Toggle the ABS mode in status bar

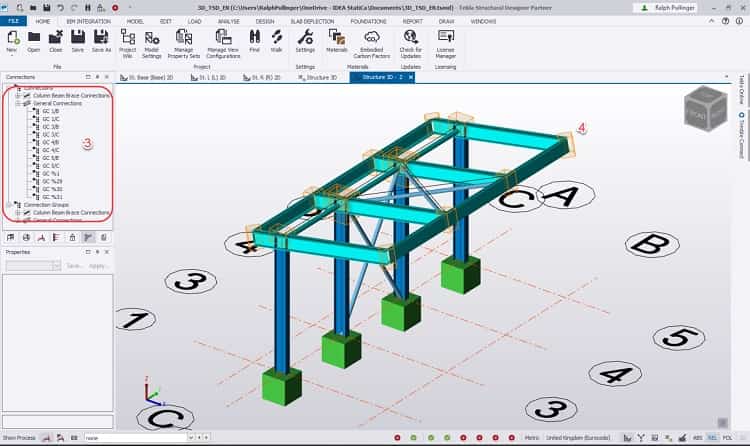[697, 439]
